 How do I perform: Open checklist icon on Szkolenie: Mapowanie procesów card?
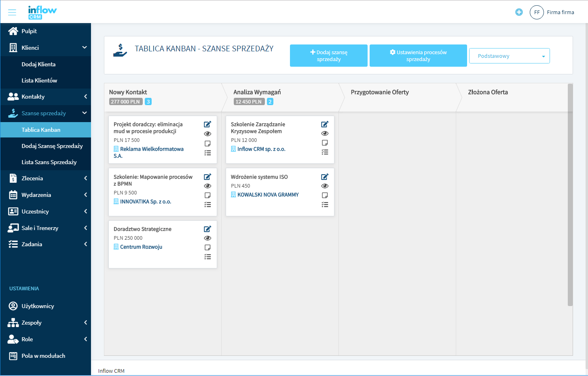point(207,205)
